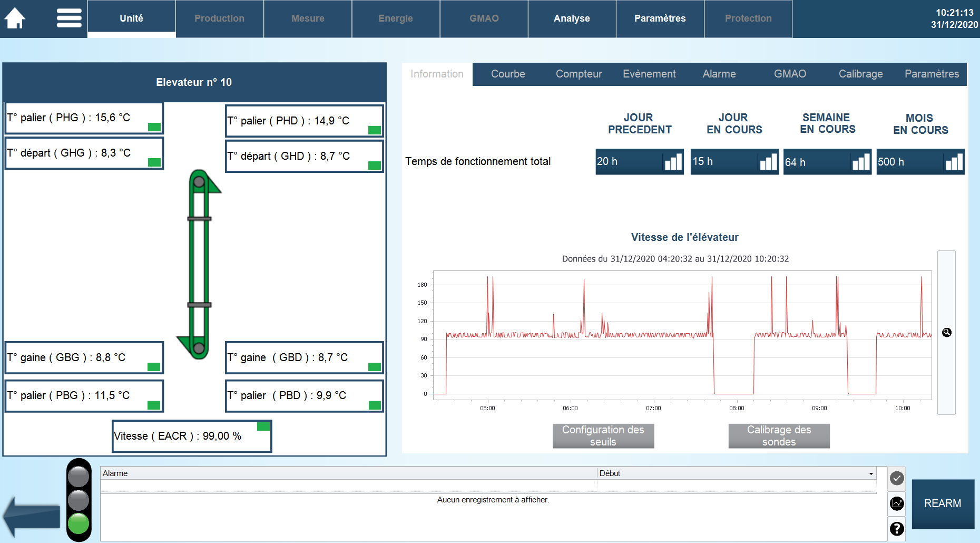Switch to the Courbe tab
The image size is (980, 543).
[x=508, y=74]
